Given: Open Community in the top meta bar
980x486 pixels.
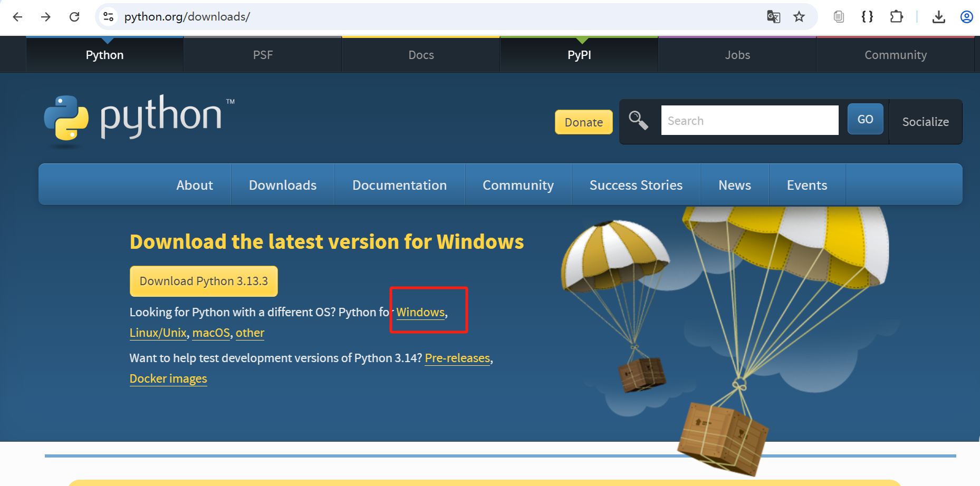Looking at the screenshot, I should (x=896, y=55).
